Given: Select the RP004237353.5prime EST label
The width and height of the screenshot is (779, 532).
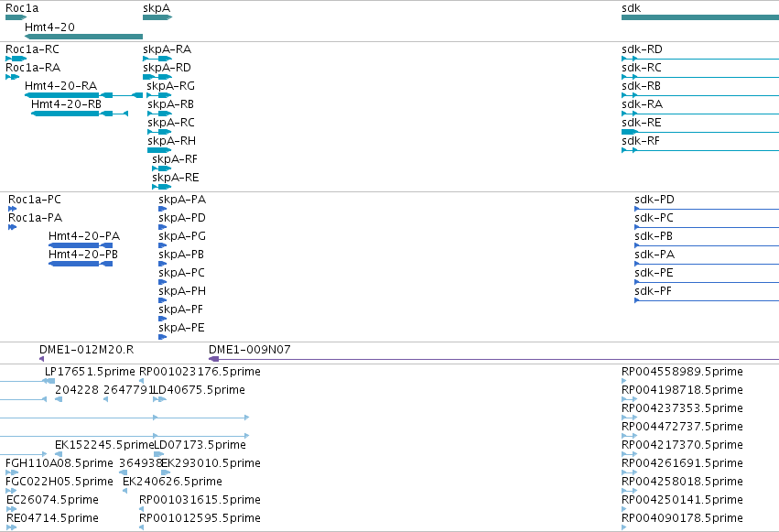Looking at the screenshot, I should pyautogui.click(x=682, y=408).
